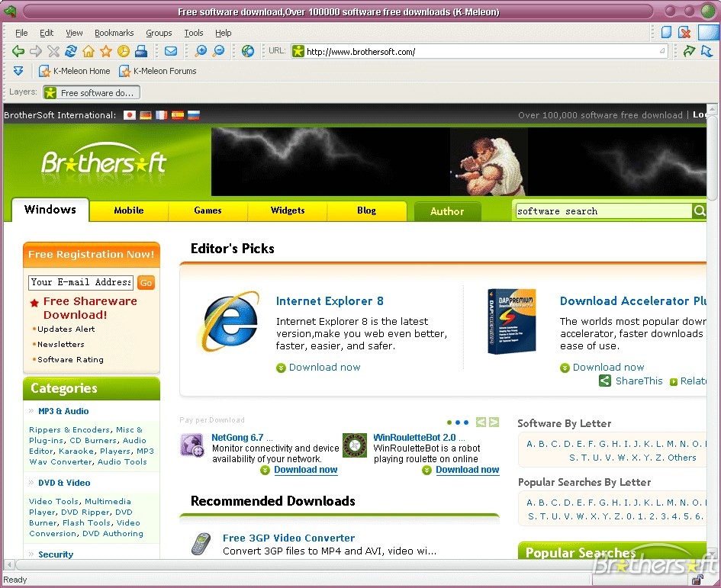The height and width of the screenshot is (588, 721).
Task: Click the Zoom in magnifier icon
Action: pos(201,51)
